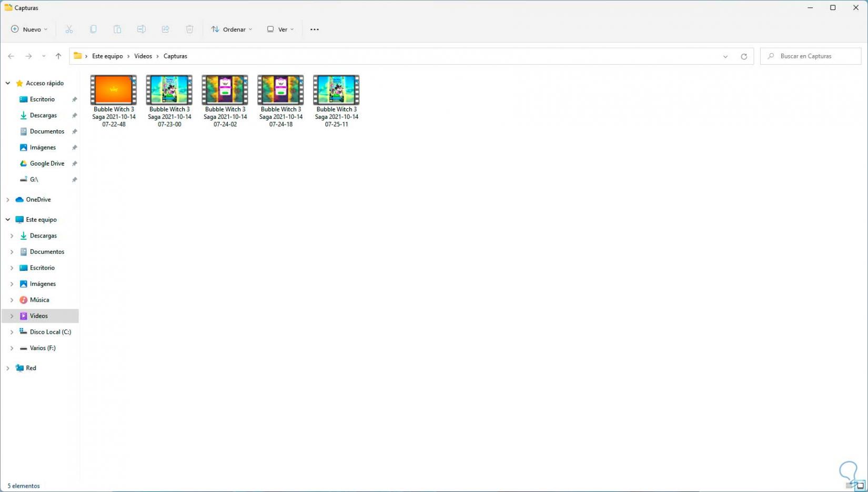Image resolution: width=868 pixels, height=492 pixels.
Task: Select Documentos in quick access
Action: pos(47,131)
